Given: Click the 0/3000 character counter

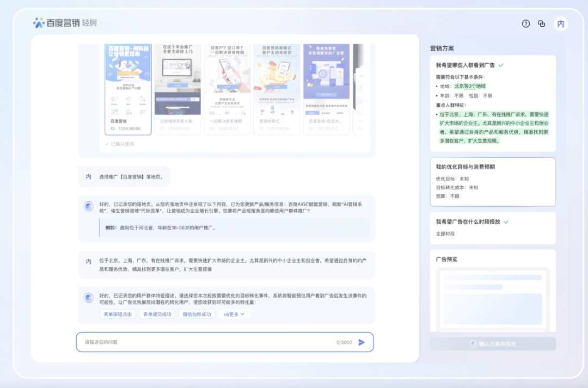Looking at the screenshot, I should pos(344,342).
